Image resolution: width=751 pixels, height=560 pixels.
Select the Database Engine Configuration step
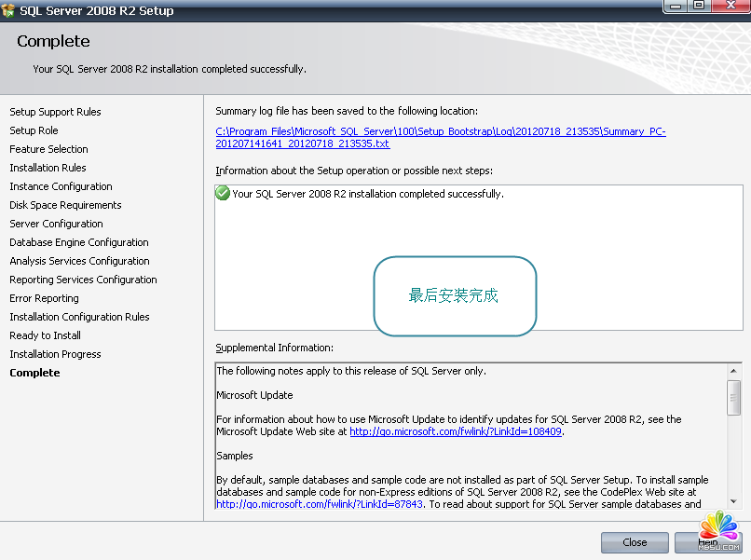tap(79, 242)
